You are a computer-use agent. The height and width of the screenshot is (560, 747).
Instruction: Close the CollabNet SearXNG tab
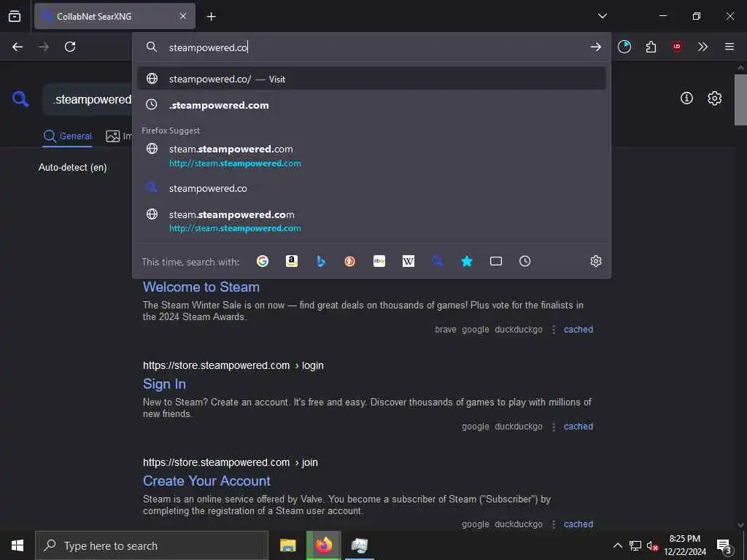183,16
